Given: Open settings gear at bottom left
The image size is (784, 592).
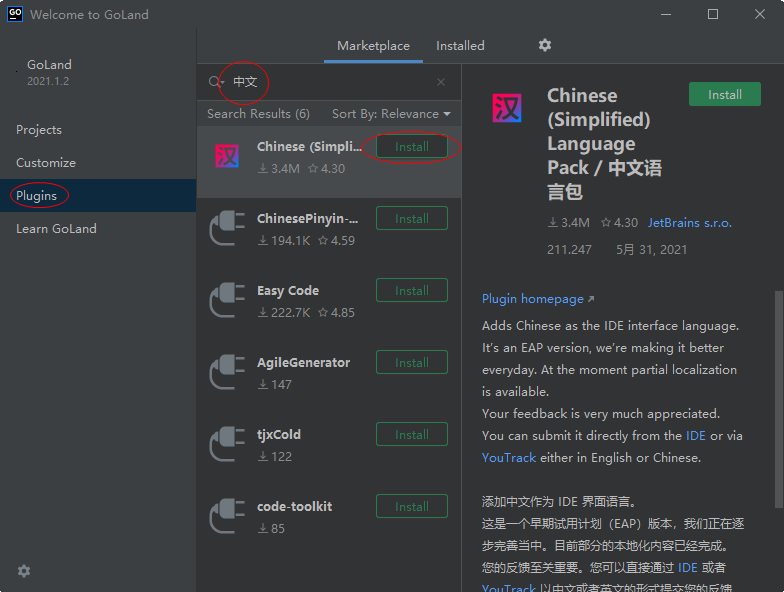Looking at the screenshot, I should click(24, 571).
